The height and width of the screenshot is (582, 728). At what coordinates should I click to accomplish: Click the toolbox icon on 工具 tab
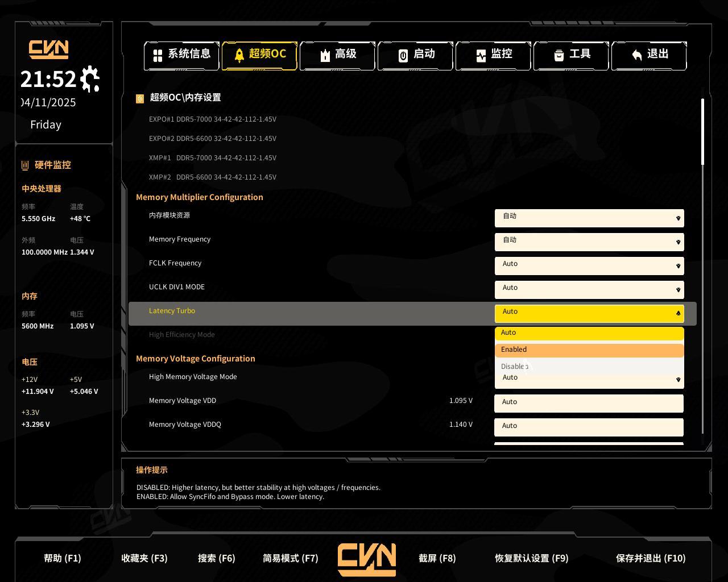pos(559,55)
